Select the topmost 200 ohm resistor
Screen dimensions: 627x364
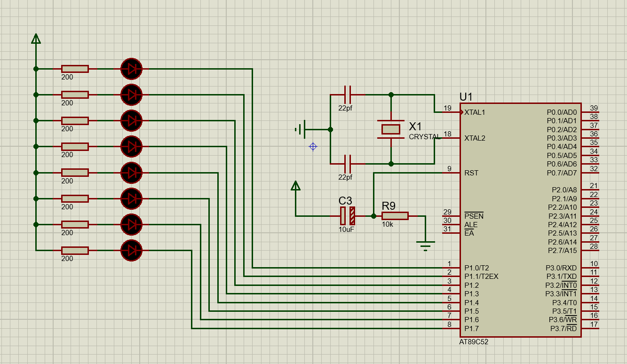(75, 69)
